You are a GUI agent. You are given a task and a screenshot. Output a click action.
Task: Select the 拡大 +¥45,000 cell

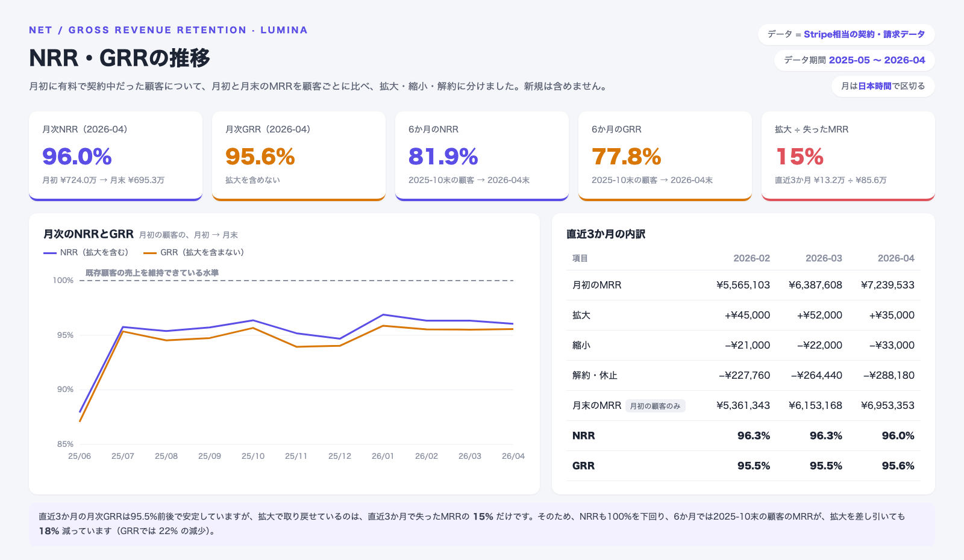747,315
